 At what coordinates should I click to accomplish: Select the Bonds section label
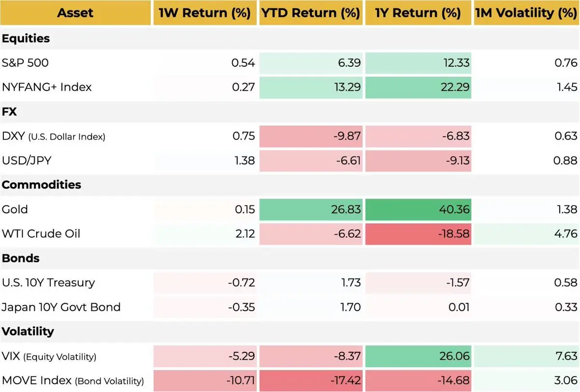(20, 258)
